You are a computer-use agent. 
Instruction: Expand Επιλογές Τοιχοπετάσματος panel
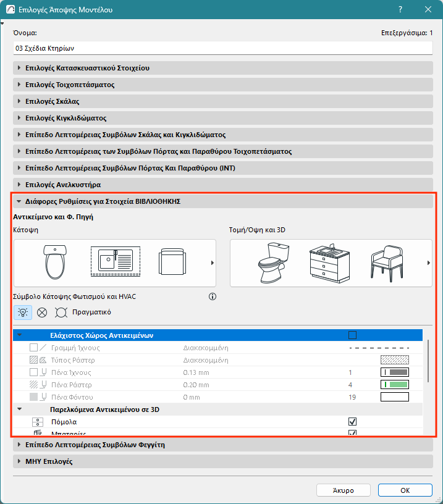point(223,85)
